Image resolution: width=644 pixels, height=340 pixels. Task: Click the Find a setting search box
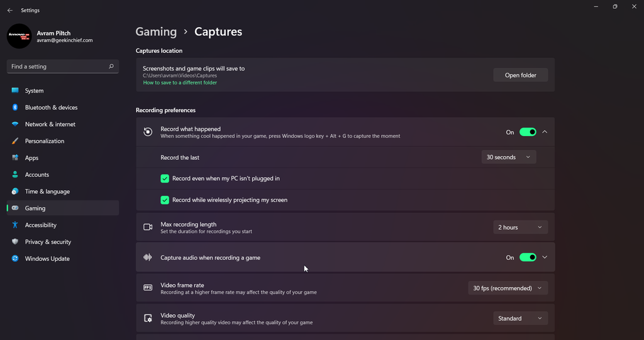[57, 66]
